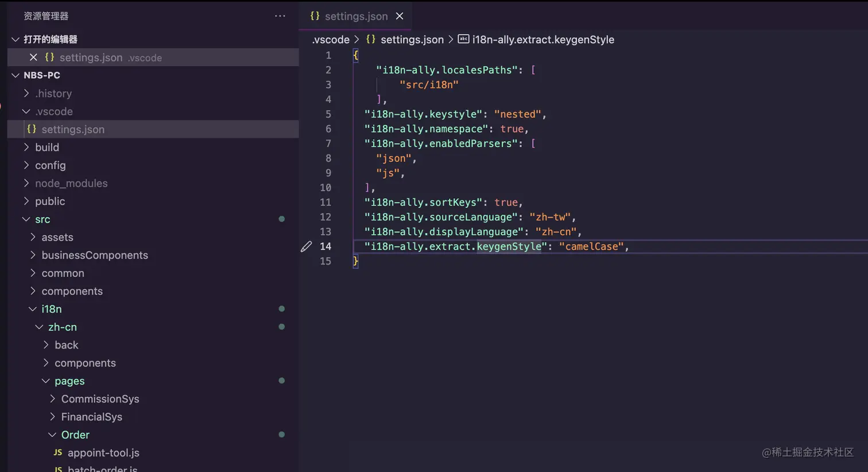Image resolution: width=868 pixels, height=472 pixels.
Task: Open the Explorer more actions "..." menu
Action: point(280,16)
